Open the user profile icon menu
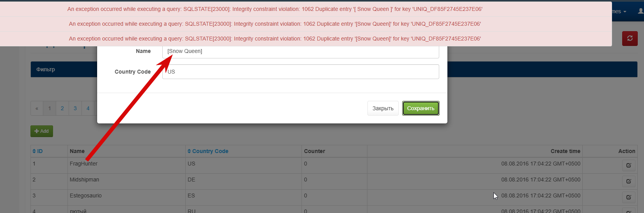The width and height of the screenshot is (644, 213). click(x=640, y=11)
